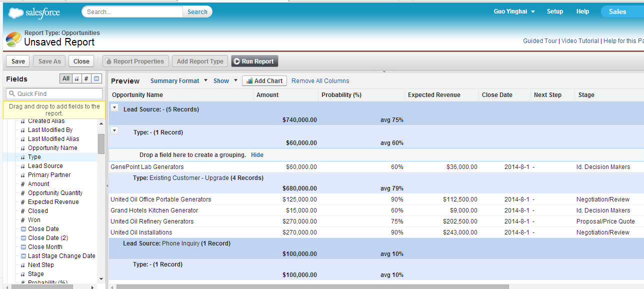Click number icon beside Opportunity Quantity

(23, 193)
